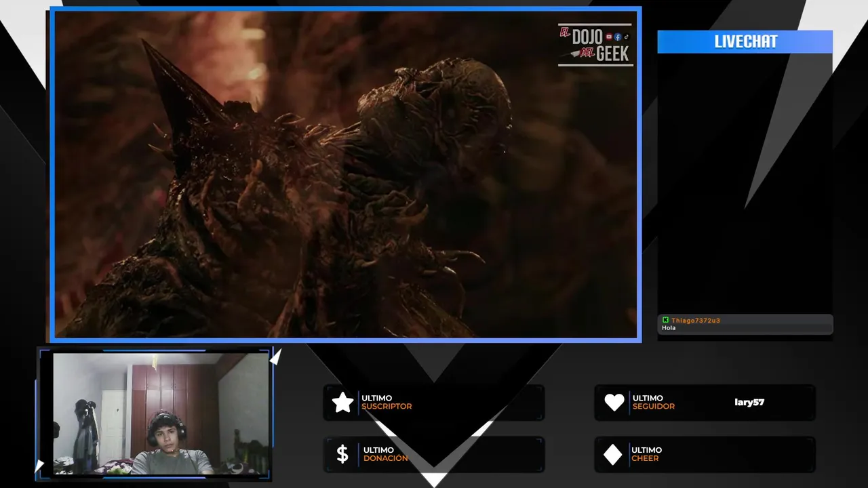Select the LIVECHAT header bar
868x488 pixels.
(745, 41)
